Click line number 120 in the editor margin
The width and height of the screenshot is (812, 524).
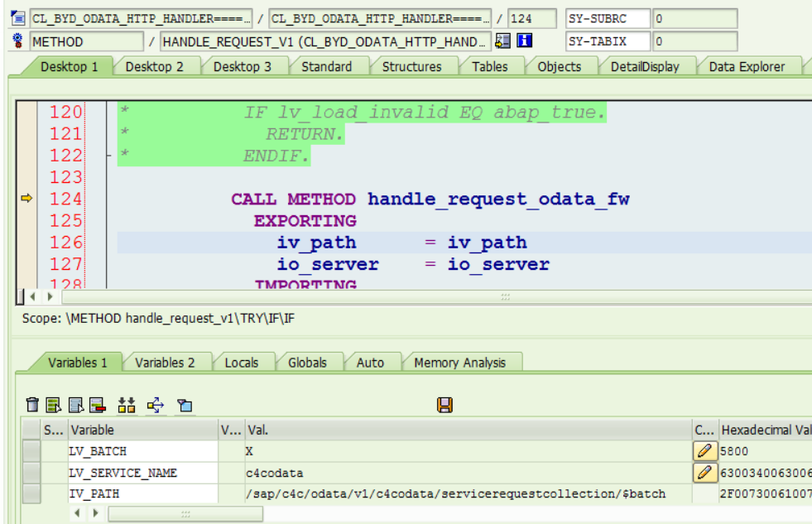point(65,112)
